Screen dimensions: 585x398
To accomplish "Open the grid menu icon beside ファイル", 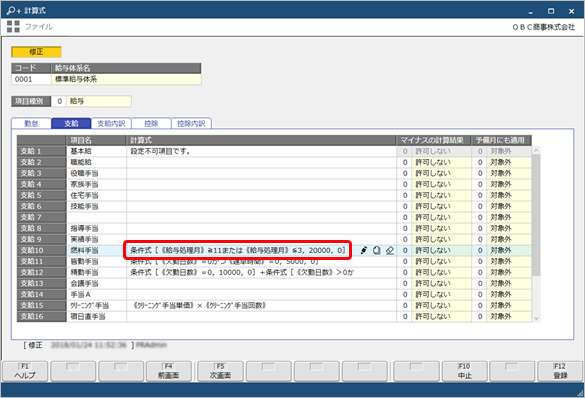I will coord(13,26).
